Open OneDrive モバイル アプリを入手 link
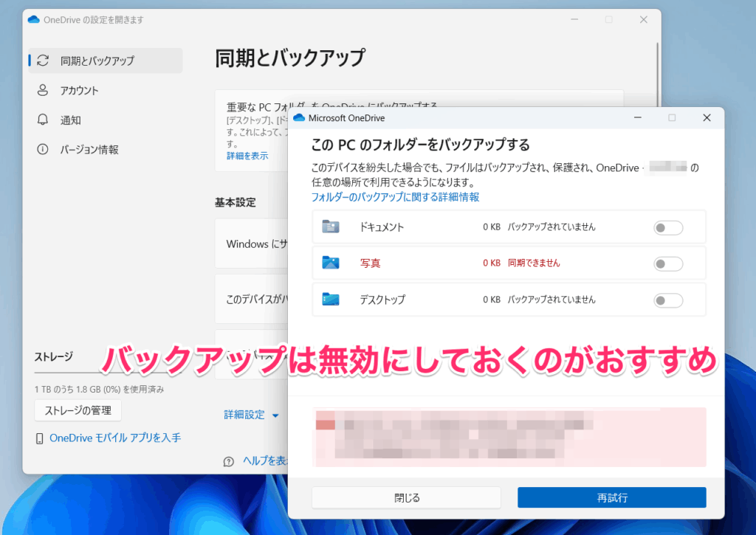The image size is (756, 535). point(115,438)
